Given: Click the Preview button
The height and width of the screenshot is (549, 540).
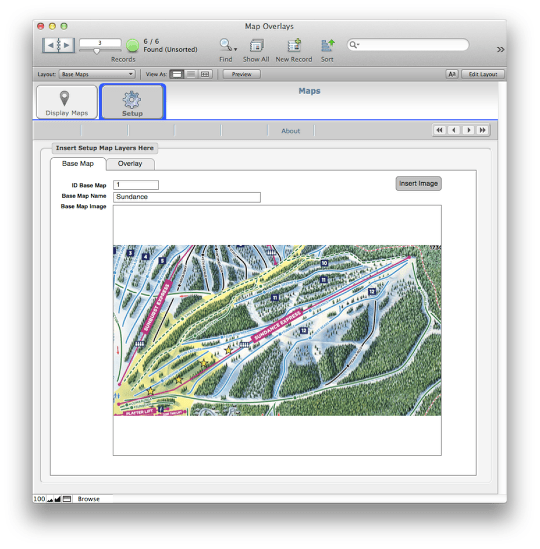Looking at the screenshot, I should click(x=241, y=74).
